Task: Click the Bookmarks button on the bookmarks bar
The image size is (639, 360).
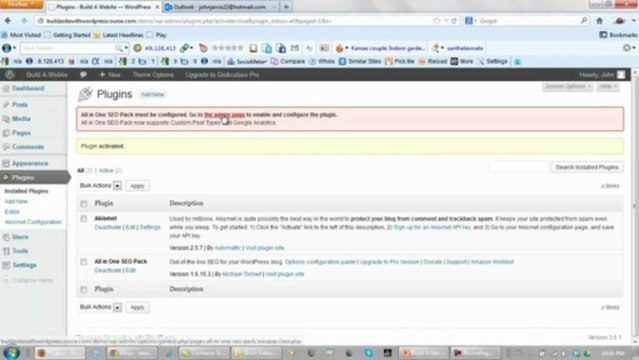Action: tap(618, 35)
